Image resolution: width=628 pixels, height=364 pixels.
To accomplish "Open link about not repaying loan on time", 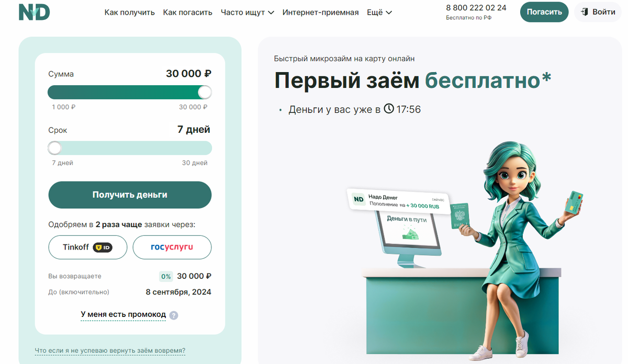I will 110,350.
